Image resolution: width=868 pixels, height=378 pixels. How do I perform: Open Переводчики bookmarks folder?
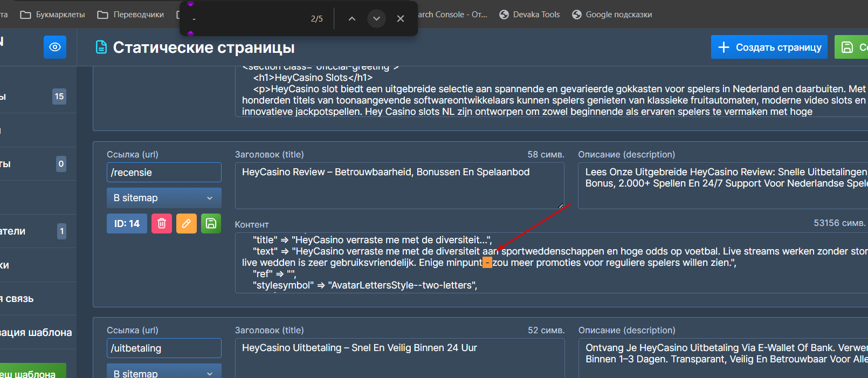(130, 15)
